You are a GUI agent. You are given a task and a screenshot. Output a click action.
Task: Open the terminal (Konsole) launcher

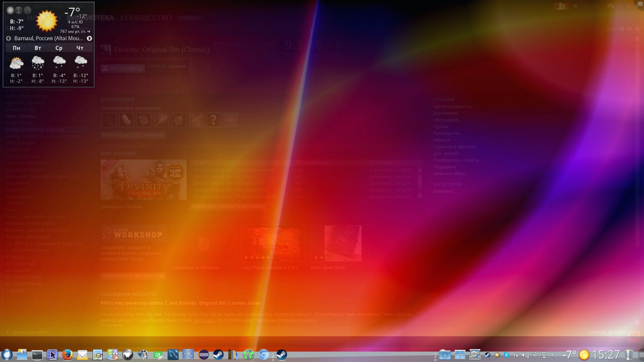37,355
